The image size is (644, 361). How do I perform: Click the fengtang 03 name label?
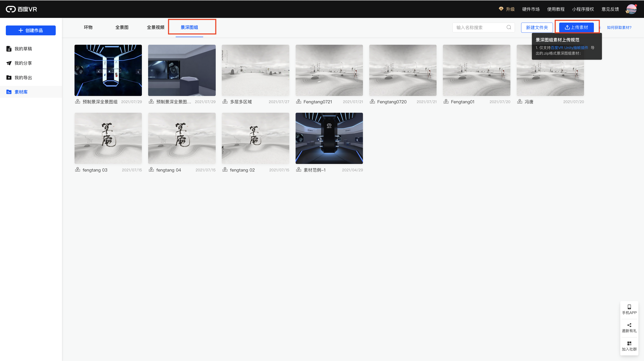coord(95,170)
